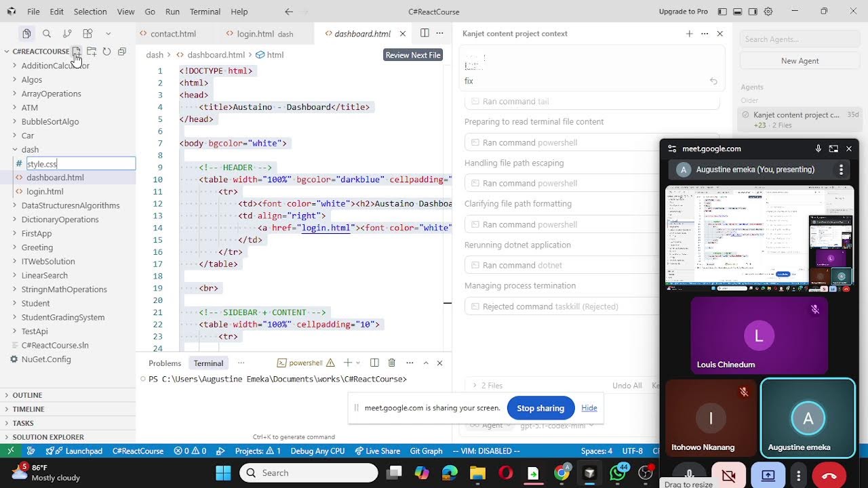Expand the AdditionCalculator folder

56,66
